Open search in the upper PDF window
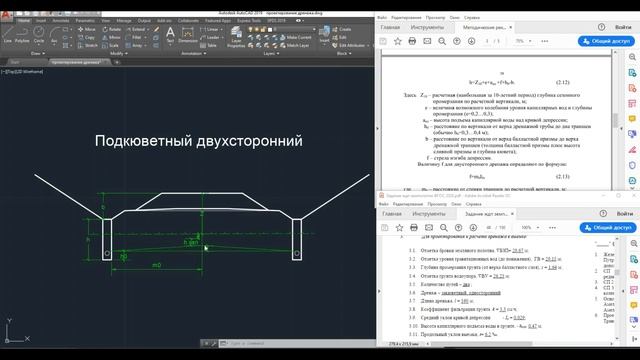The height and width of the screenshot is (360, 640). (442, 41)
